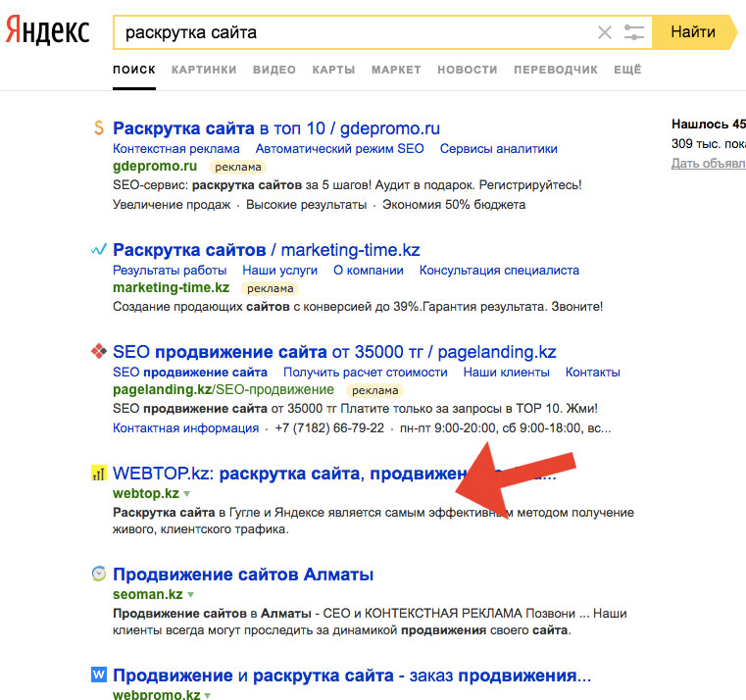
Task: Open Наши клиенты sitelink
Action: (506, 373)
